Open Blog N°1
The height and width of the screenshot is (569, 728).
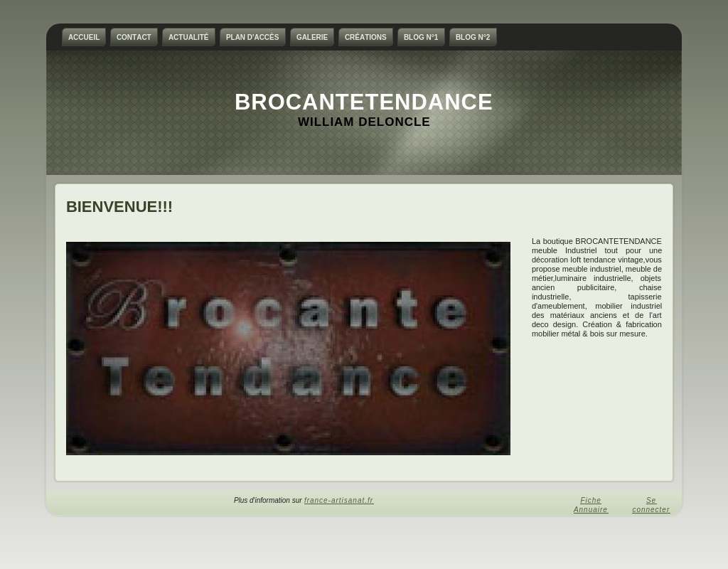coord(421,37)
